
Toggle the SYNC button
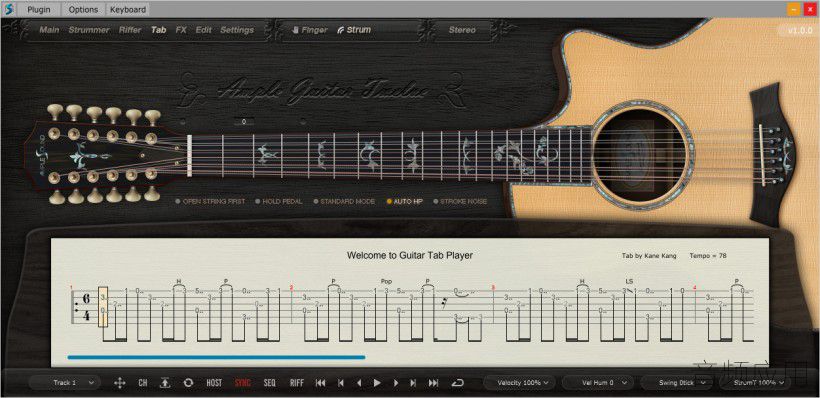click(242, 383)
